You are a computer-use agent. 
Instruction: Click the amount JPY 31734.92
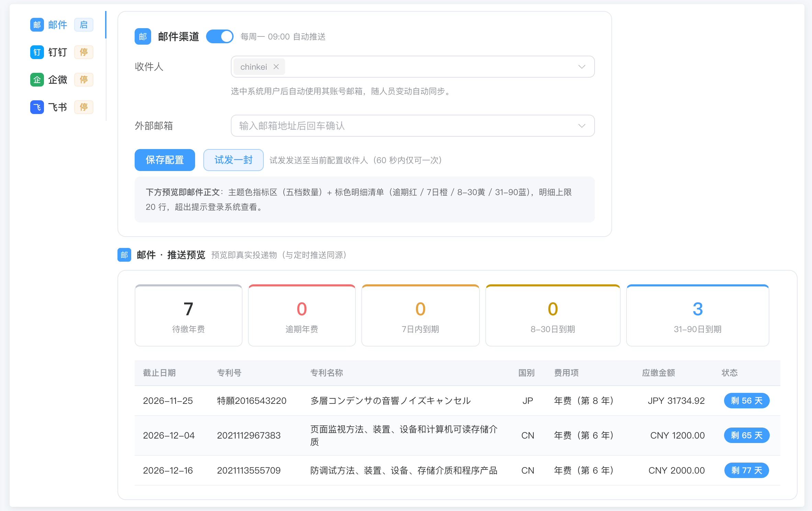[676, 401]
